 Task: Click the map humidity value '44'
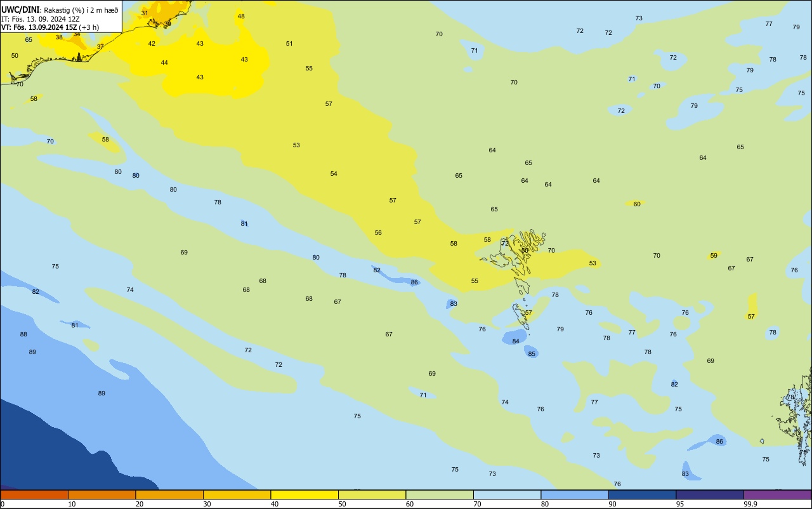164,62
